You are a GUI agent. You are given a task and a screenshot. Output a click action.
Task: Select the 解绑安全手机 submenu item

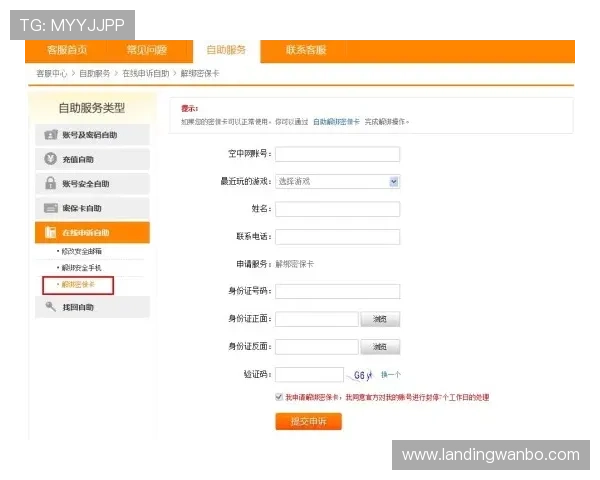point(80,268)
